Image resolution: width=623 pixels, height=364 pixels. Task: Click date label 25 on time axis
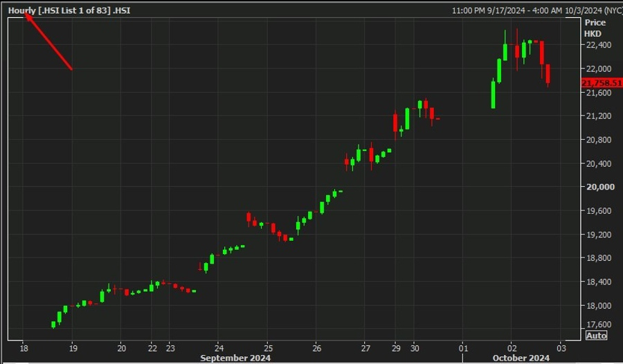[x=268, y=349]
